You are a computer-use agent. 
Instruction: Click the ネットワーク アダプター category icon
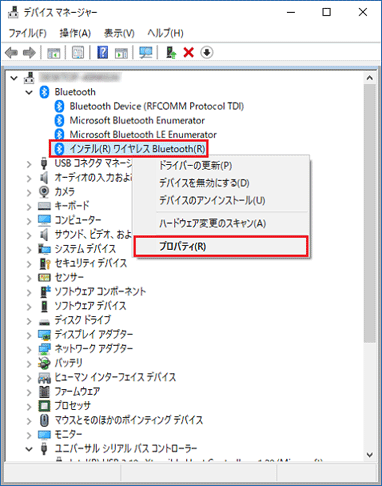coord(44,349)
